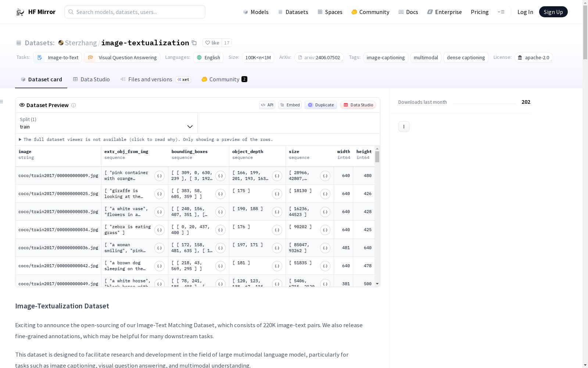
Task: Expand extr_obj_from_img cell for 000000000034.jpg
Action: point(159,230)
